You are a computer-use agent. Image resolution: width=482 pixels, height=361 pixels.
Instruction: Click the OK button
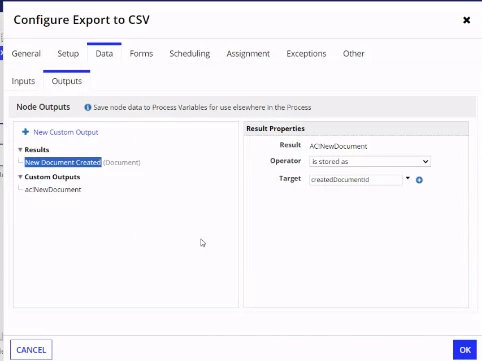(465, 350)
